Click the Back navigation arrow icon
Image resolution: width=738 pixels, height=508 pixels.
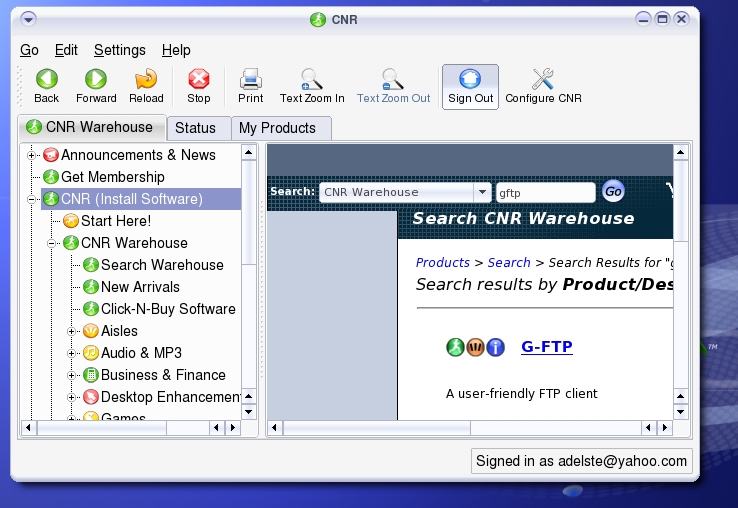pyautogui.click(x=46, y=80)
